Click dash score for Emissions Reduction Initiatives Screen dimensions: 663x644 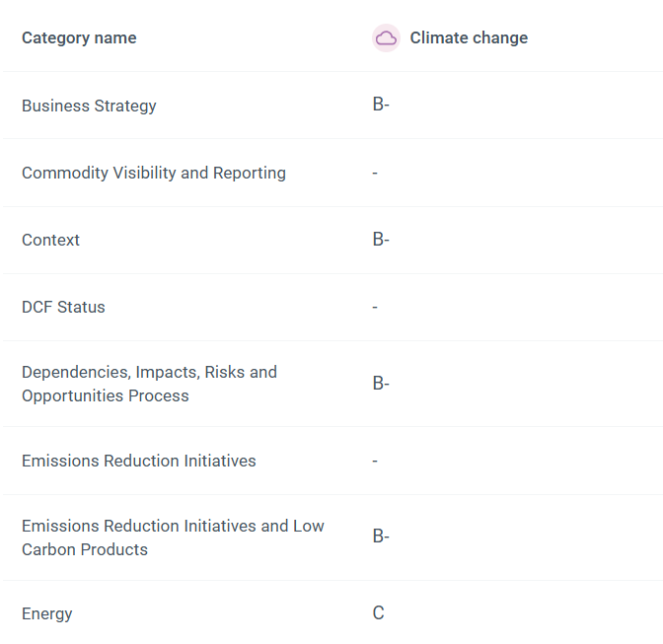point(375,461)
